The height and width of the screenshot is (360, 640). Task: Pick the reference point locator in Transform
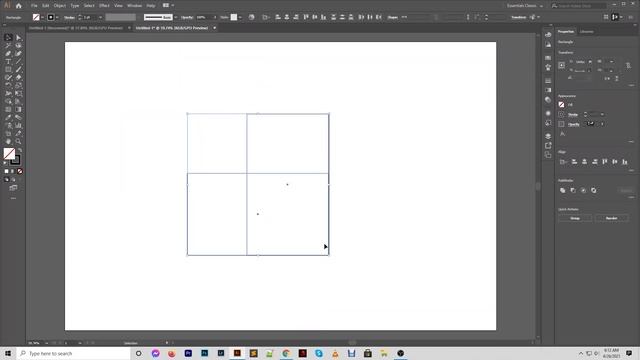coord(562,65)
